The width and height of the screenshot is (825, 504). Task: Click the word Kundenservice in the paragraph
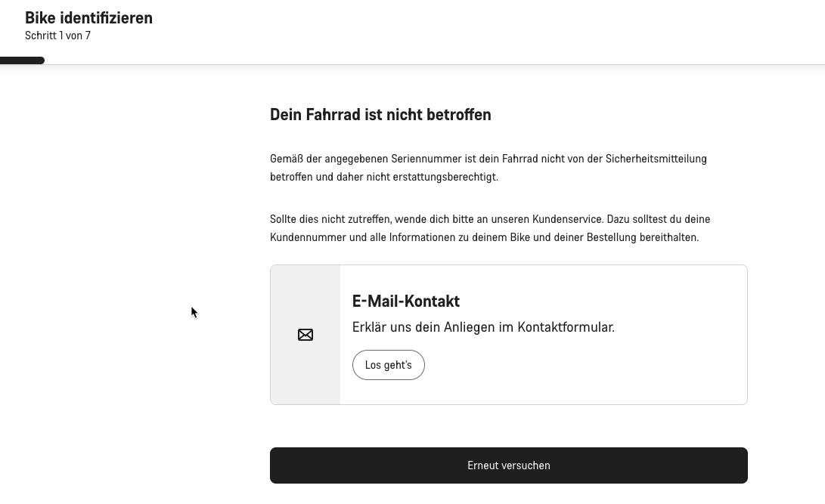point(567,219)
